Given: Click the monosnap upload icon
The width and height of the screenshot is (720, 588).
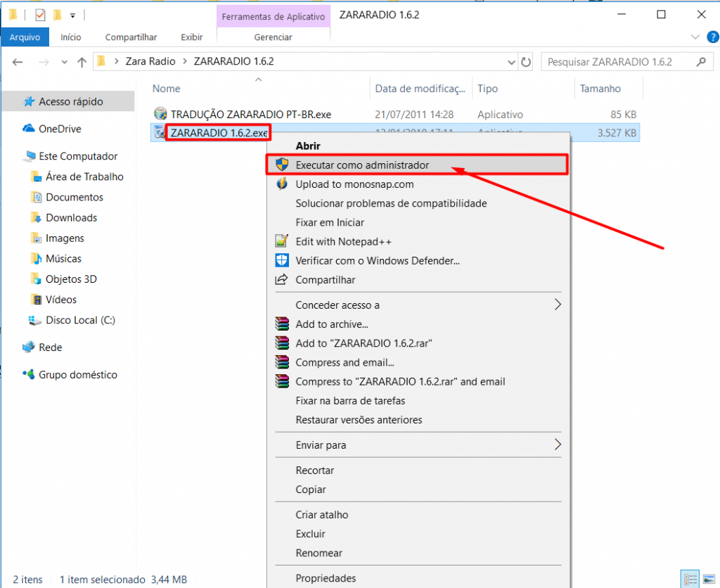Looking at the screenshot, I should (x=282, y=184).
